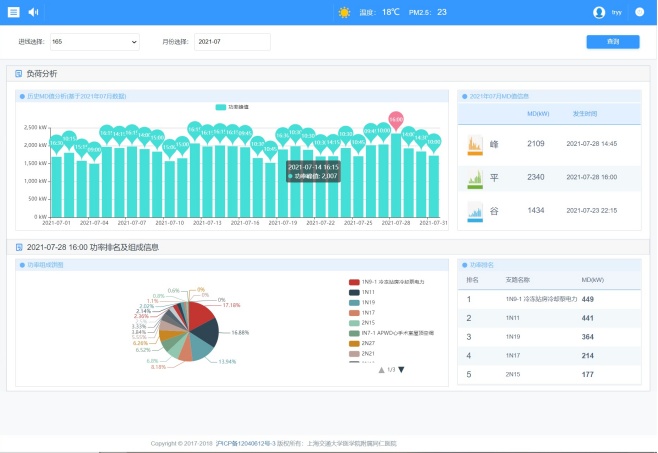Go to the previous pie legend page
The width and height of the screenshot is (658, 453).
click(381, 370)
